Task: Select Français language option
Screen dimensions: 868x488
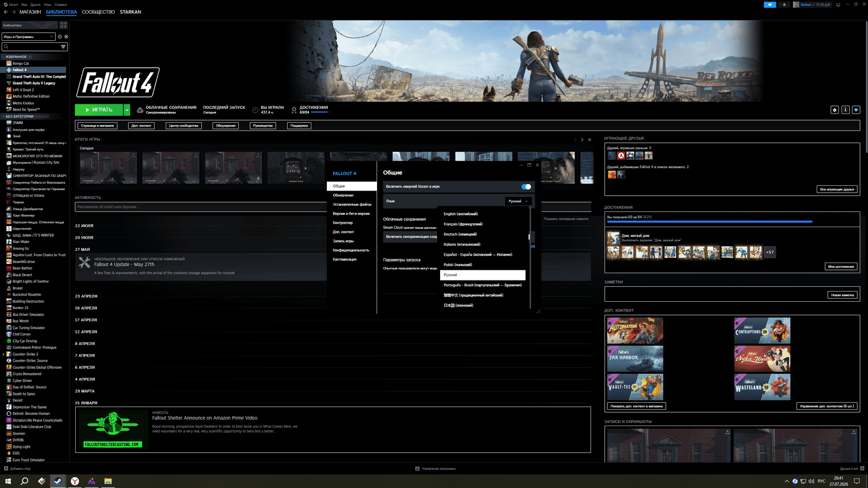Action: [x=482, y=224]
